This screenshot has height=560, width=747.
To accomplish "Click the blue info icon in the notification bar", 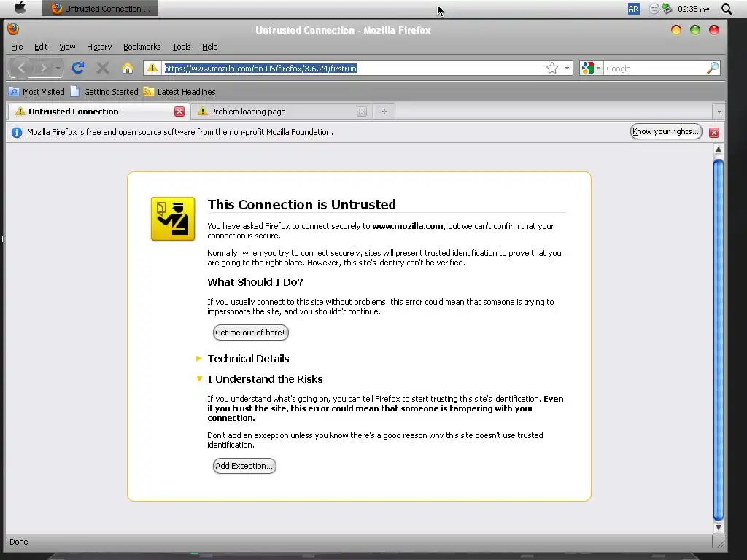I will 17,133.
